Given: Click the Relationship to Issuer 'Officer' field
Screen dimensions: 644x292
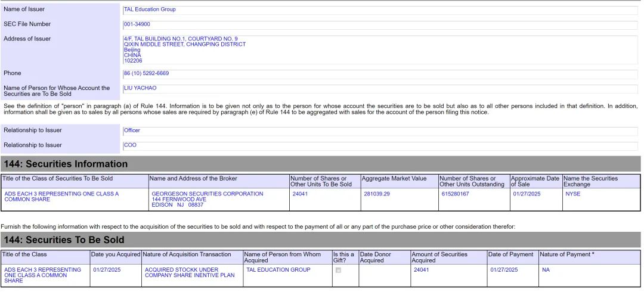Looking at the screenshot, I should [380, 131].
